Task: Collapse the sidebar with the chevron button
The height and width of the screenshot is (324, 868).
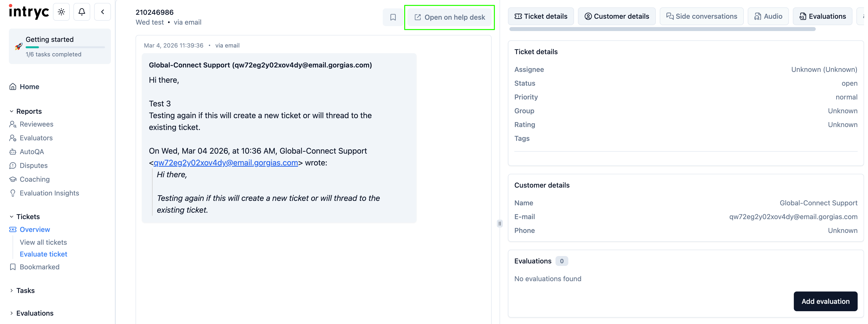Action: [x=103, y=12]
